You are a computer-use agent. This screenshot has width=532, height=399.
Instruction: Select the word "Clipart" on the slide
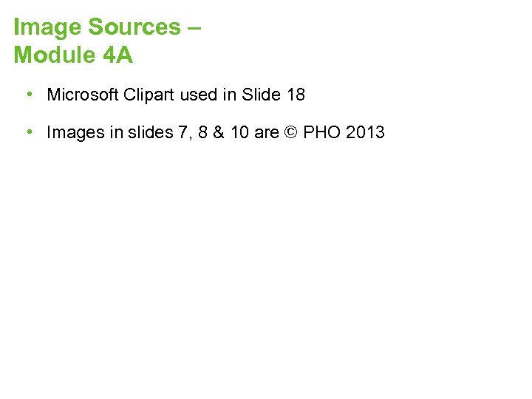(x=149, y=95)
